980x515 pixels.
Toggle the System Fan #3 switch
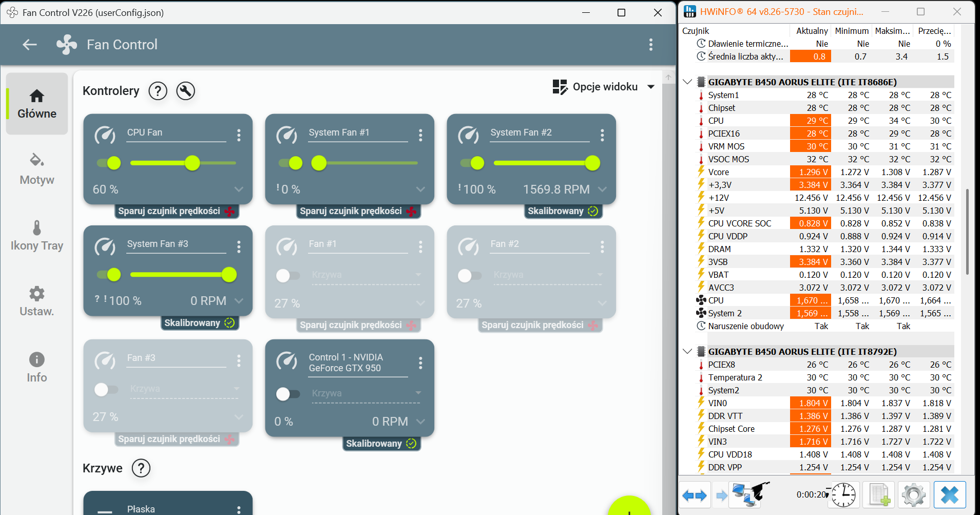[x=109, y=275]
